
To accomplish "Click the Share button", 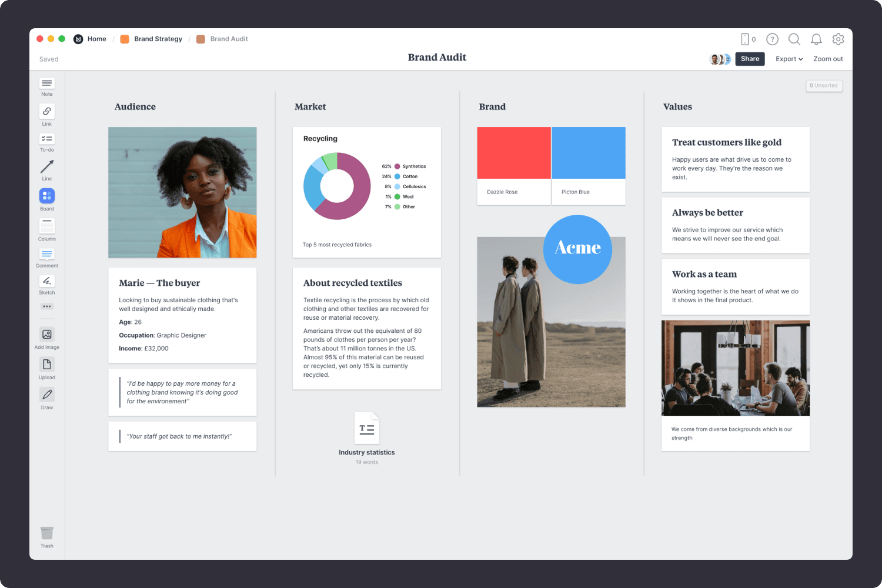I will pyautogui.click(x=750, y=59).
